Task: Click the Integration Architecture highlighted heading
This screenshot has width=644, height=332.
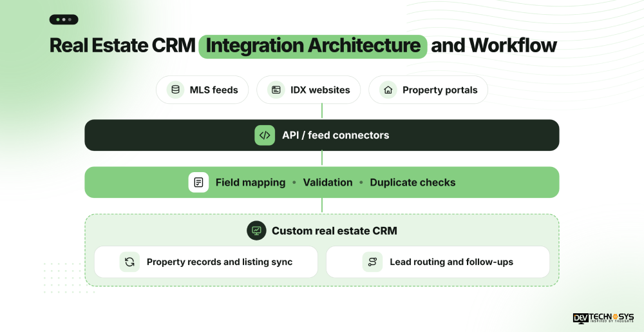Action: point(313,46)
